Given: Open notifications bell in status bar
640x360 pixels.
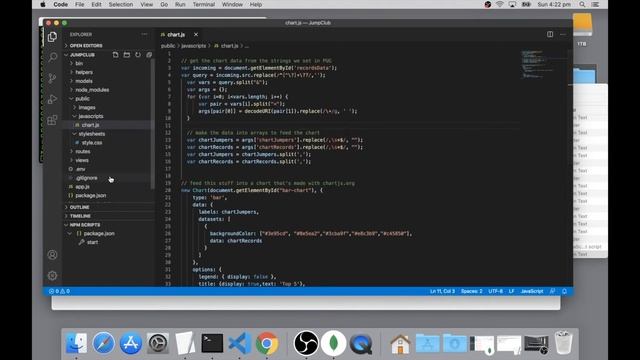Looking at the screenshot, I should point(564,291).
